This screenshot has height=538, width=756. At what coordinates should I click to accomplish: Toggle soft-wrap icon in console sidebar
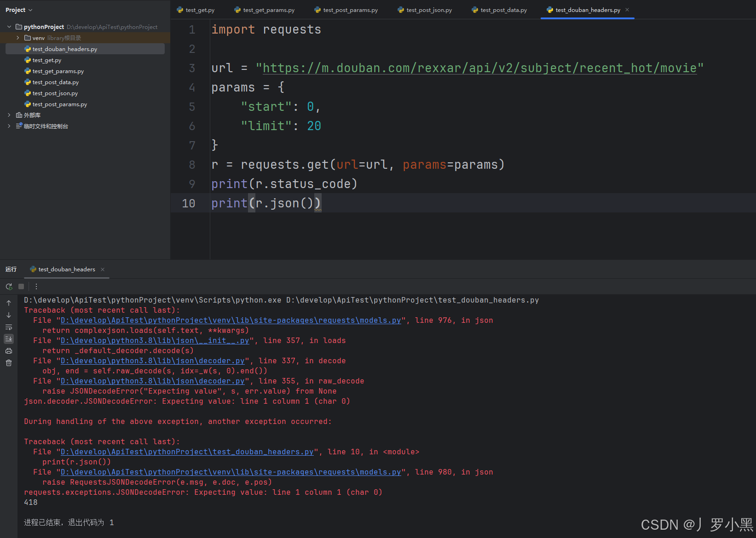[x=9, y=327]
